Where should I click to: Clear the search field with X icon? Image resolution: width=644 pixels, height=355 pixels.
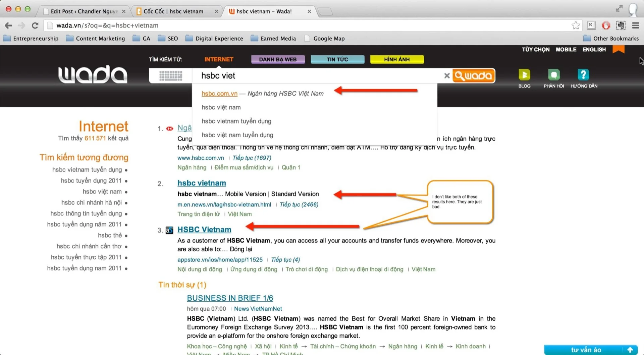point(446,76)
